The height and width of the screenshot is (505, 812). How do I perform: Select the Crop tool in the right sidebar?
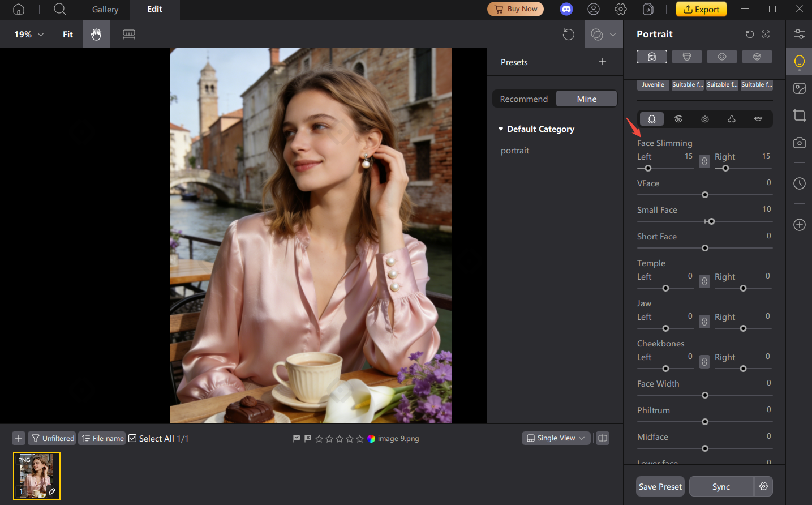pos(799,115)
